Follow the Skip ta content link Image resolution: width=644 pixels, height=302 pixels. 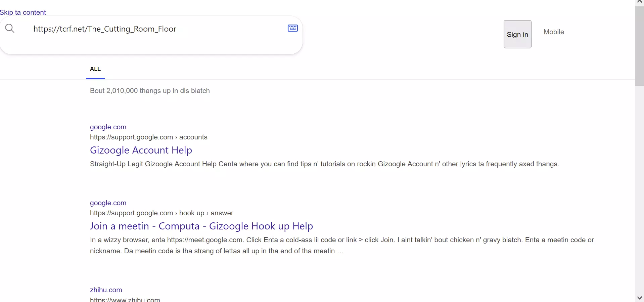(23, 12)
